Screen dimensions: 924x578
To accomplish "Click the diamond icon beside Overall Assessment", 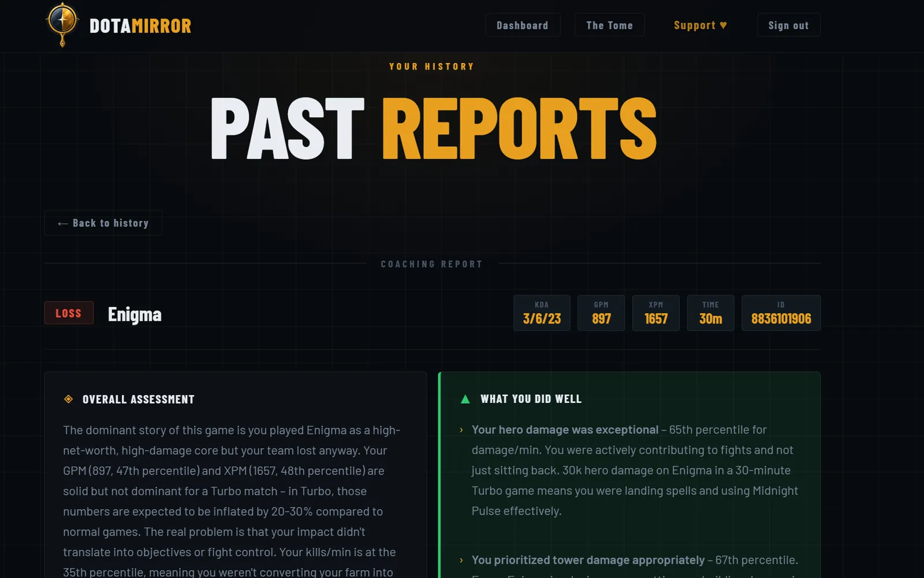I will tap(68, 399).
